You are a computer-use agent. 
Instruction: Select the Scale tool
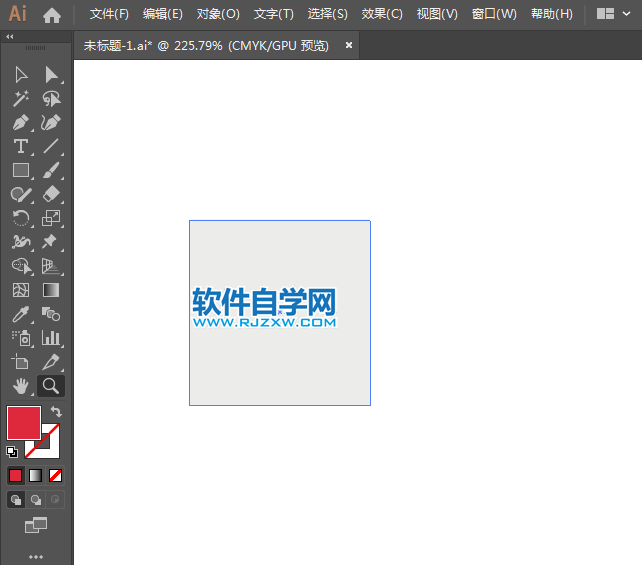(51, 218)
